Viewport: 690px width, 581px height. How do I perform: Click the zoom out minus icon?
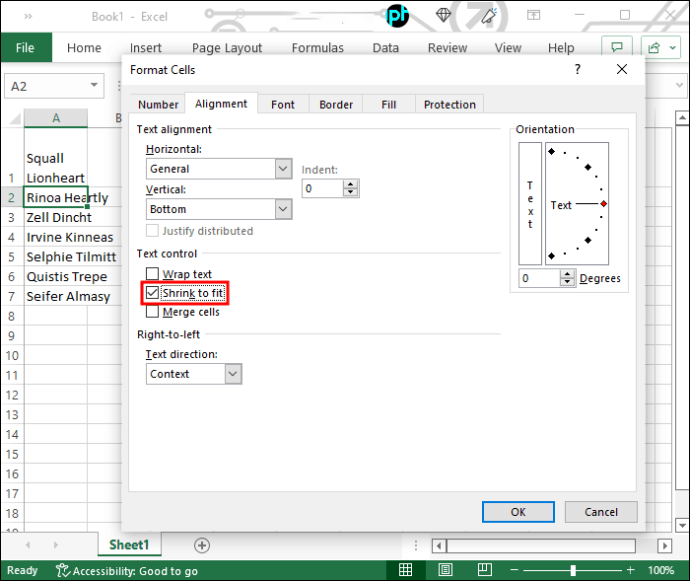514,570
